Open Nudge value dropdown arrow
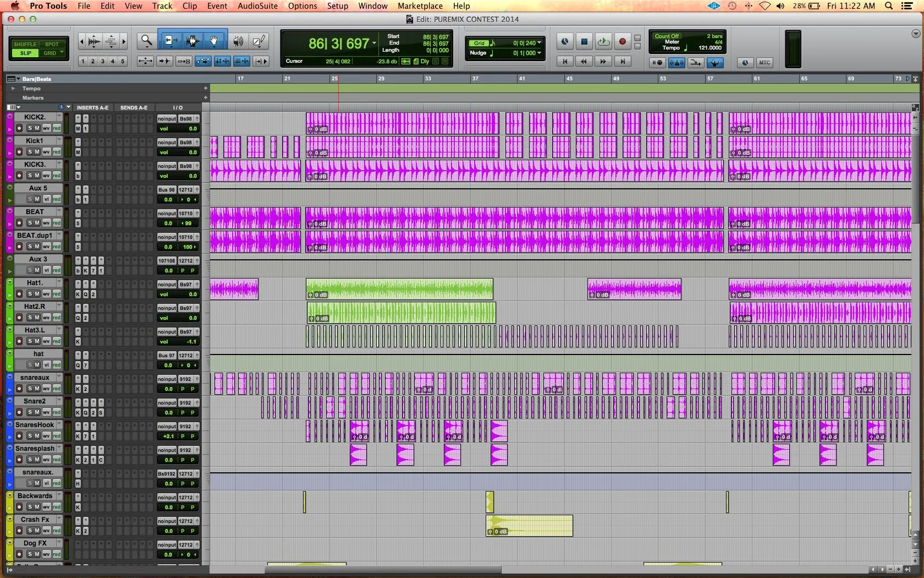Image resolution: width=924 pixels, height=578 pixels. coord(539,53)
